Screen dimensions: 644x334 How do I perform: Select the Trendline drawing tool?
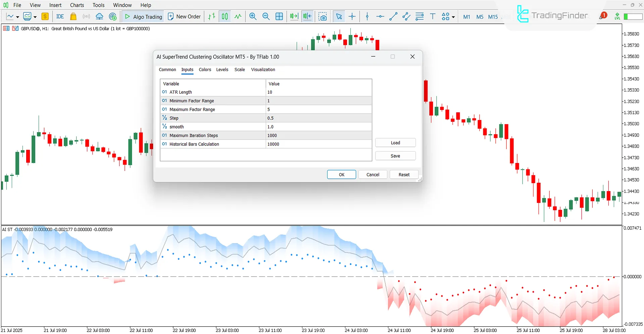[393, 16]
